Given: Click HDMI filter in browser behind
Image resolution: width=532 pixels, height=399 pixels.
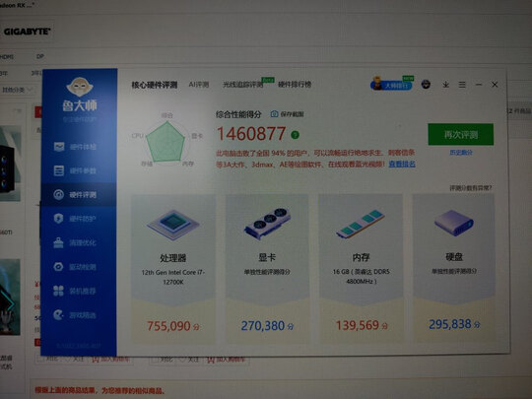Looking at the screenshot, I should tap(7, 57).
